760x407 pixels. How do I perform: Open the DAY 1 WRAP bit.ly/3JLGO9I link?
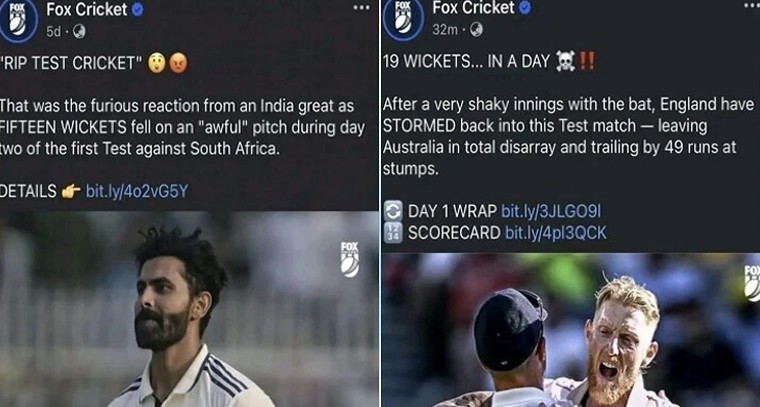(x=551, y=211)
